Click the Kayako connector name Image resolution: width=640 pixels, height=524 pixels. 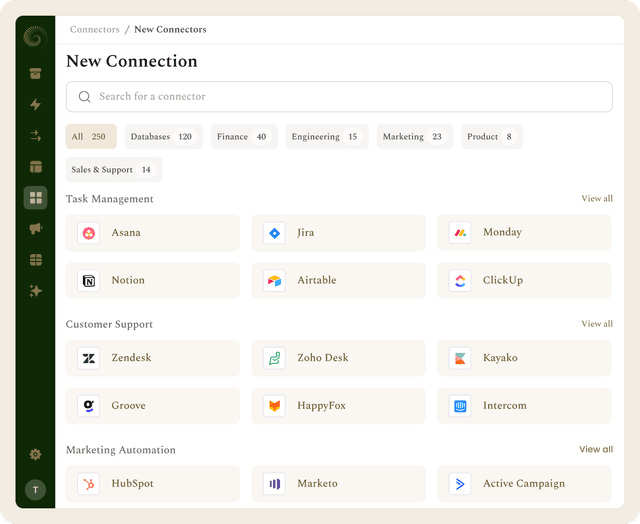[x=500, y=358]
